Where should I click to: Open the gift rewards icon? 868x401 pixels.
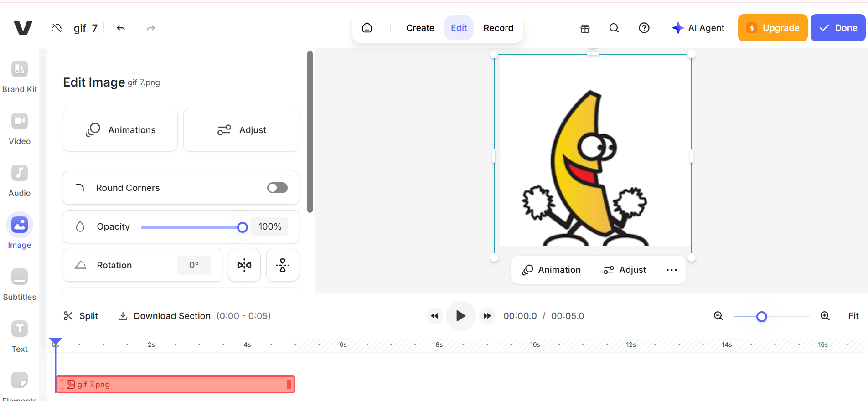point(585,28)
